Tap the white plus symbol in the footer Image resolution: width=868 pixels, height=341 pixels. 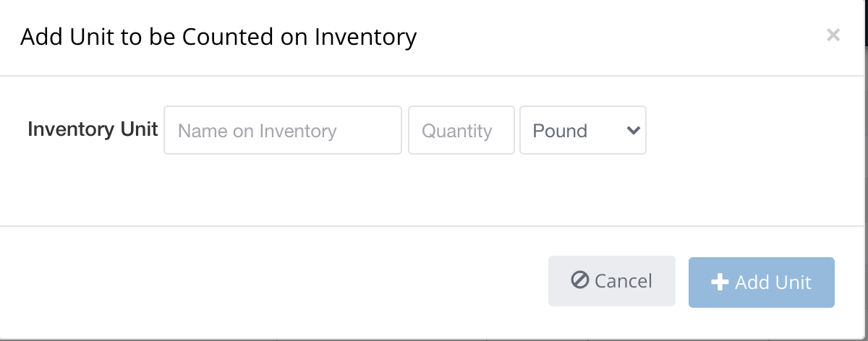(x=719, y=282)
